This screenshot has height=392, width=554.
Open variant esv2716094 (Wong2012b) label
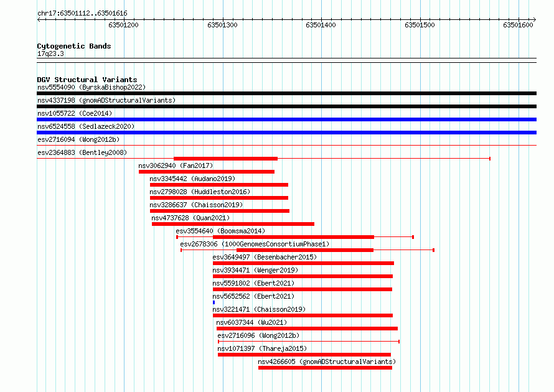pos(78,139)
